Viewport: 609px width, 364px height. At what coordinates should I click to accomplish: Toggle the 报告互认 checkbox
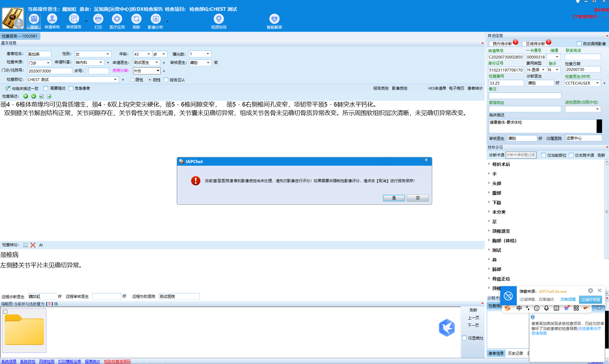coord(166,80)
